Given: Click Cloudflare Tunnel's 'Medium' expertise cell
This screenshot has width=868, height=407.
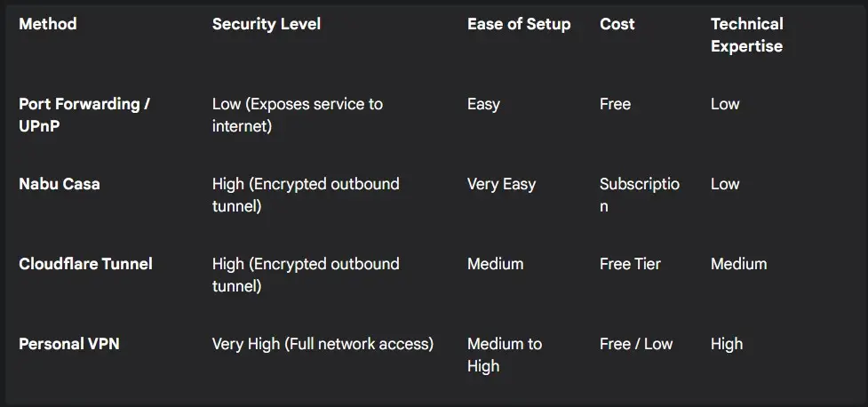Looking at the screenshot, I should tap(739, 264).
